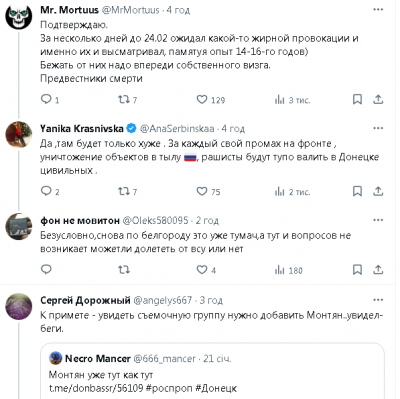The image size is (400, 399).
Task: Open the quoted Necro Mancer tweet
Action: pyautogui.click(x=212, y=371)
